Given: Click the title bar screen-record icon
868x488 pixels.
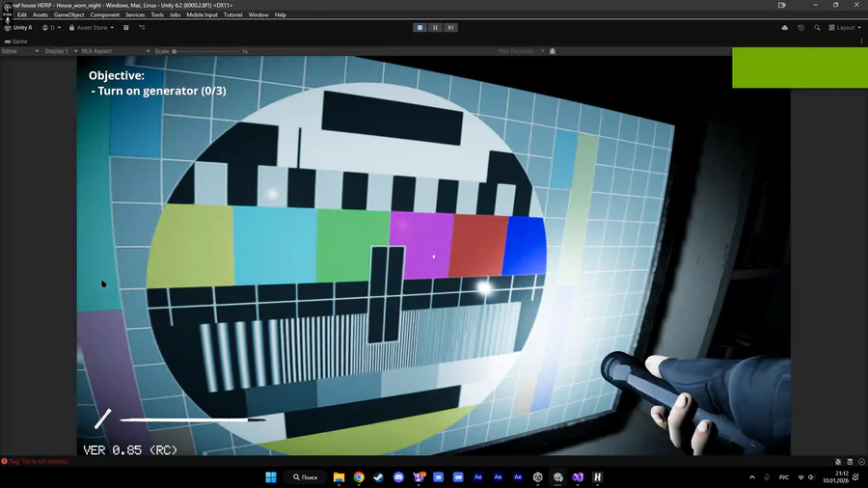Looking at the screenshot, I should pos(781,5).
